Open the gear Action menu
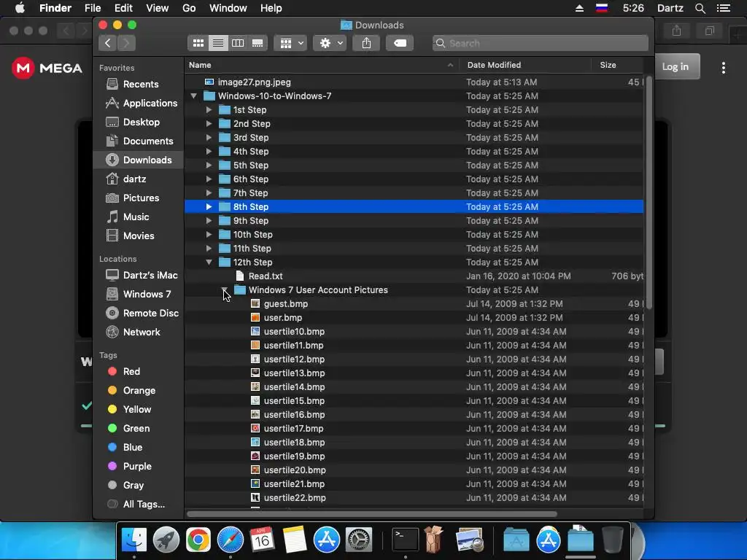747x560 pixels. pos(330,43)
